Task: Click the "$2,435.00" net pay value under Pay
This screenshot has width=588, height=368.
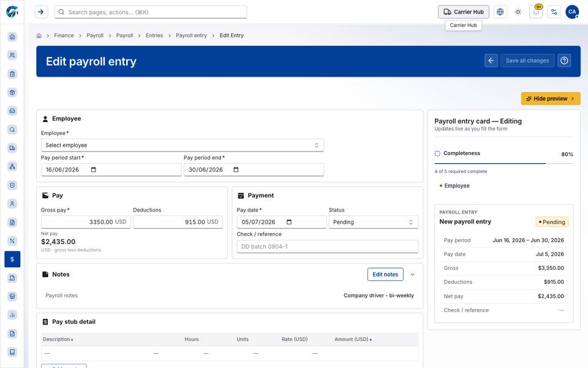Action: click(x=58, y=242)
